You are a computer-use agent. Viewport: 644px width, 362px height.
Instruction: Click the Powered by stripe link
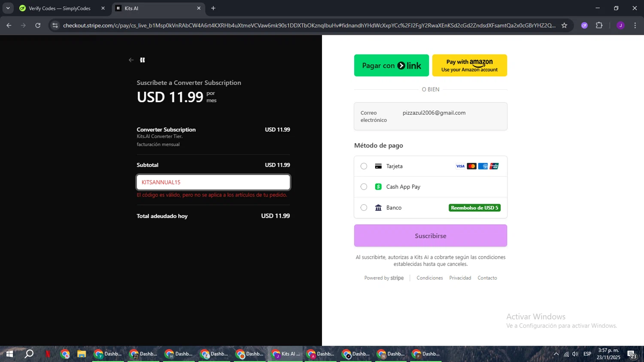pos(384,278)
